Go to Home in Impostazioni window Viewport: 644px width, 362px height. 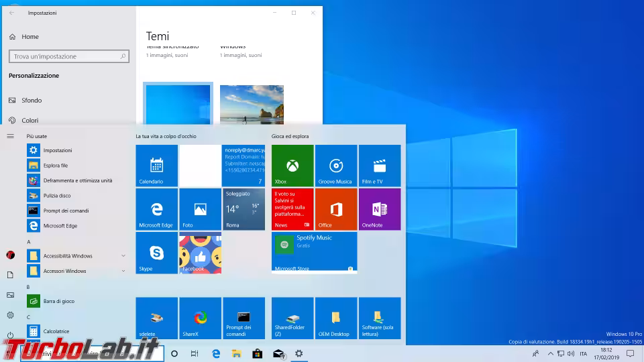(x=25, y=36)
